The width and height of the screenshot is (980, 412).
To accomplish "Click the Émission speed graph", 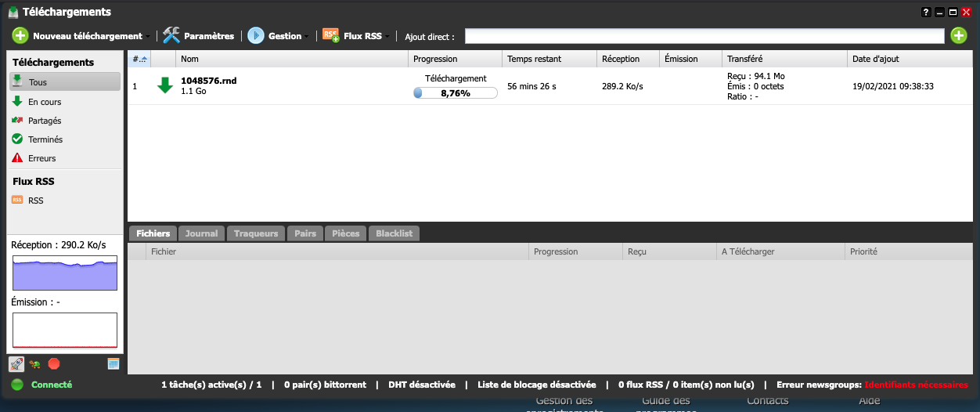I will 64,330.
